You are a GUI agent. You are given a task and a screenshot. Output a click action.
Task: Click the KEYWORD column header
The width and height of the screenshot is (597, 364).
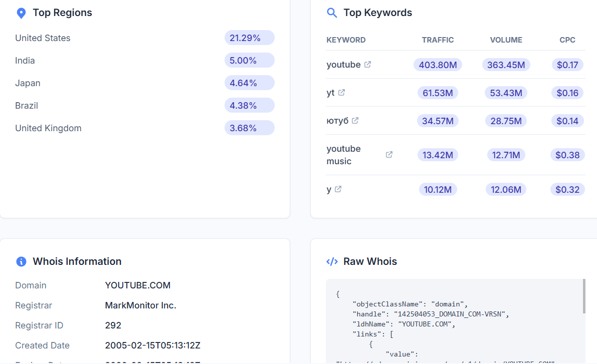[346, 40]
